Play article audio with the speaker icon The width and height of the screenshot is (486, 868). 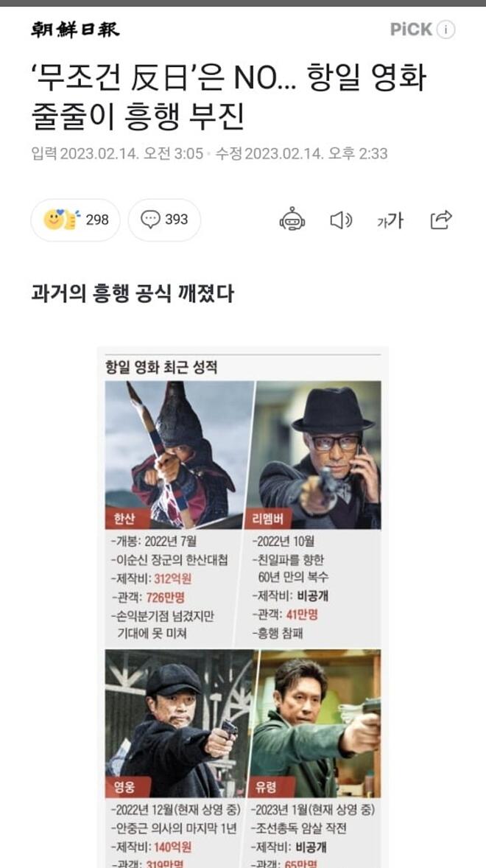click(341, 220)
